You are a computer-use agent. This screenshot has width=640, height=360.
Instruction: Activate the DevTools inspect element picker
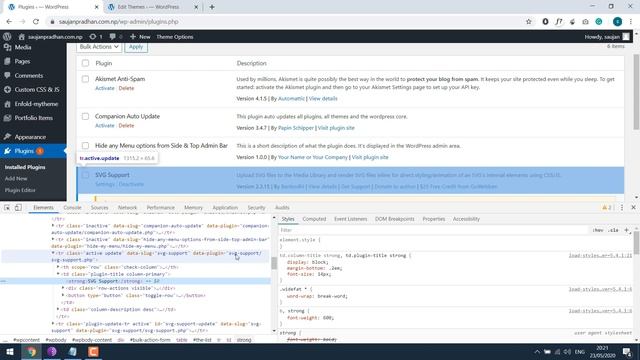click(7, 207)
